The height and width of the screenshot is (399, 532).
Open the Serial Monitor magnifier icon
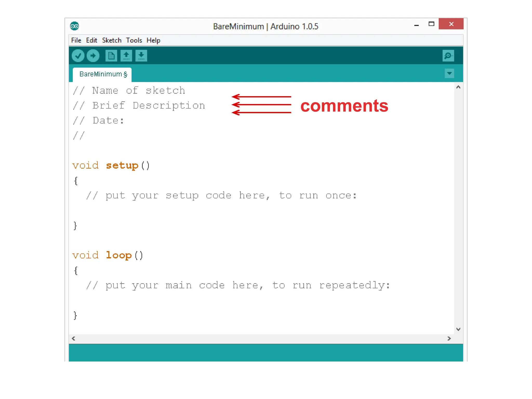pyautogui.click(x=448, y=56)
